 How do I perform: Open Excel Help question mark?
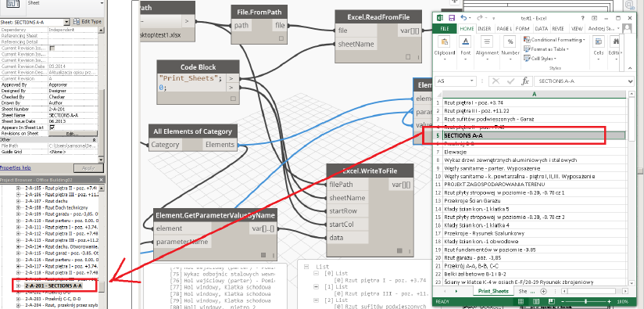pos(582,19)
